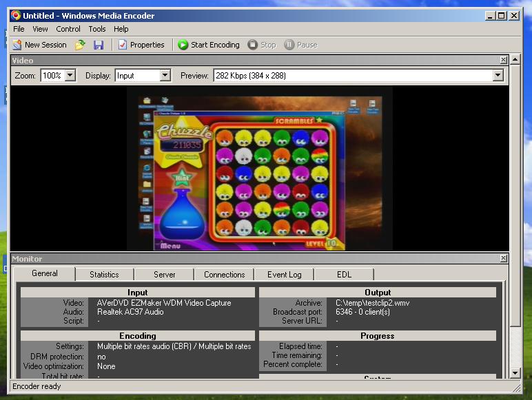Click the New Session toolbar icon
Screen dimensions: 532x400
39,45
